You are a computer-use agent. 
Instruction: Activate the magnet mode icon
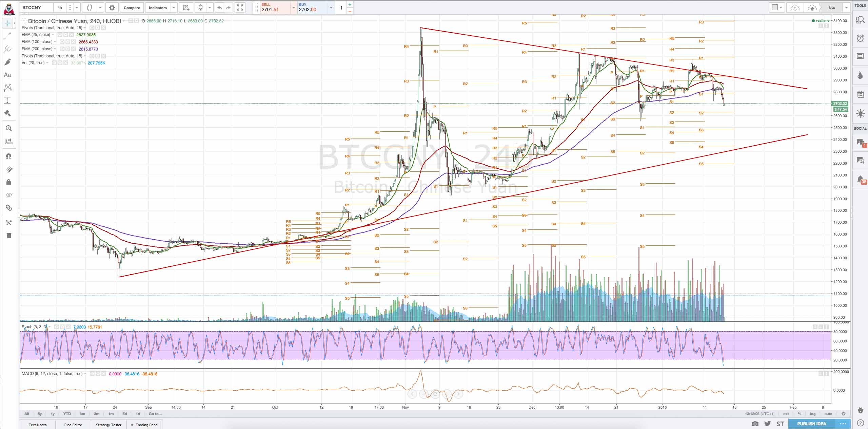[9, 156]
